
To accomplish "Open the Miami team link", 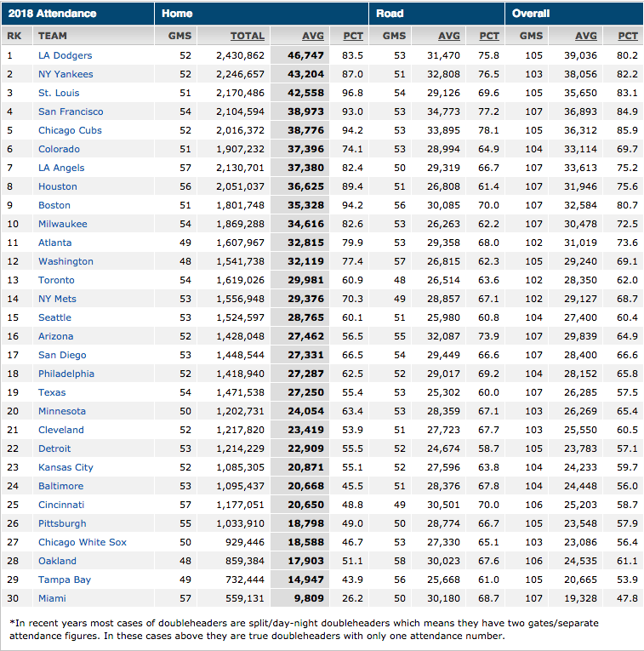I will click(52, 598).
